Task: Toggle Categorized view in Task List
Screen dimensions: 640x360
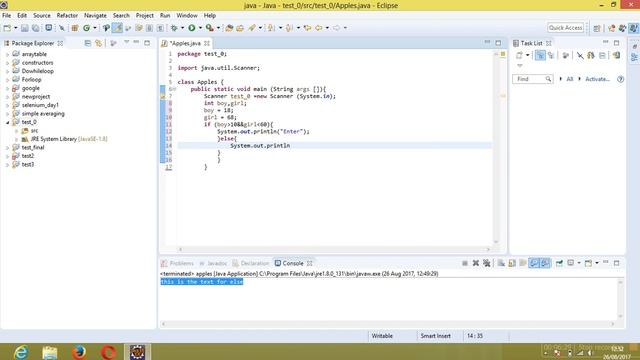Action: pos(540,55)
